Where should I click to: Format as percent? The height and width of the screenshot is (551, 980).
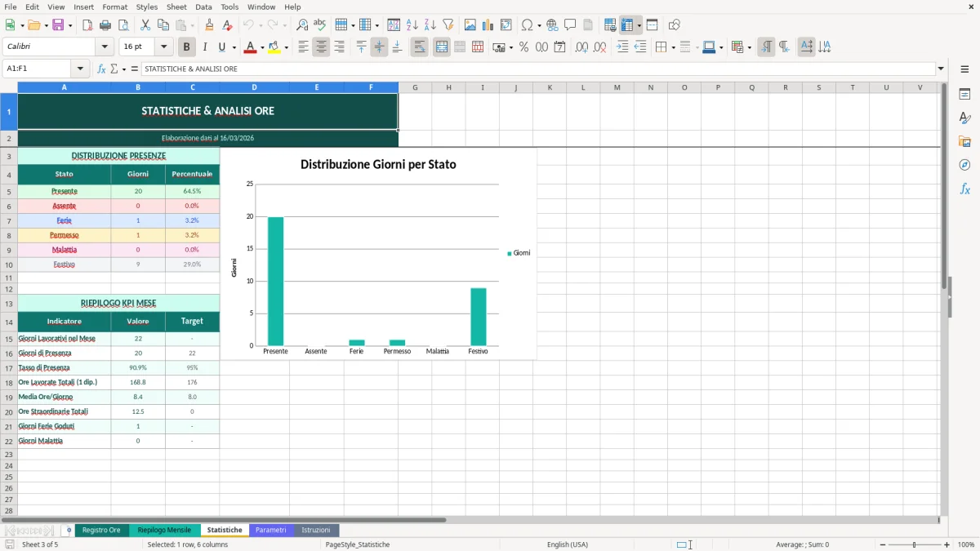pyautogui.click(x=523, y=47)
